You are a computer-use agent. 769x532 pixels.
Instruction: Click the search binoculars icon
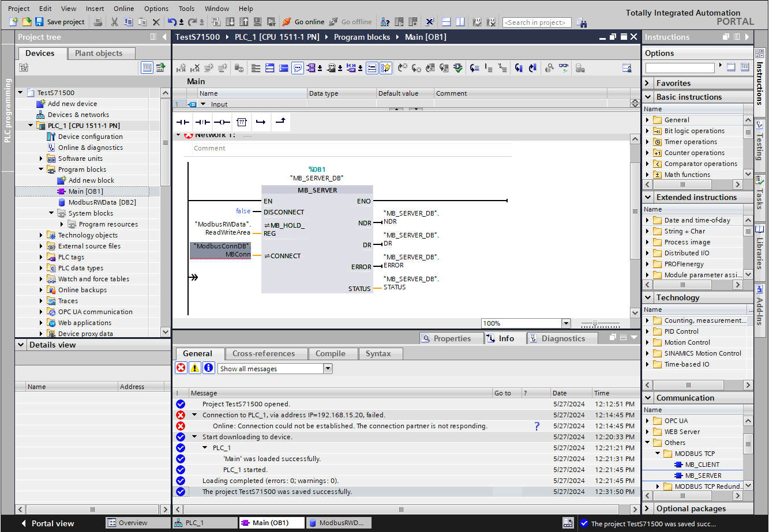(x=582, y=22)
